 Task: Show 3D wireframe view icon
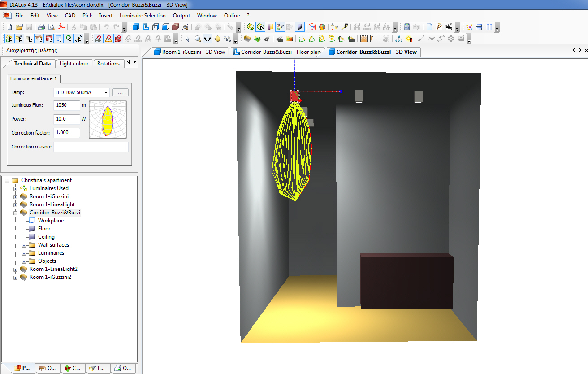pos(156,27)
